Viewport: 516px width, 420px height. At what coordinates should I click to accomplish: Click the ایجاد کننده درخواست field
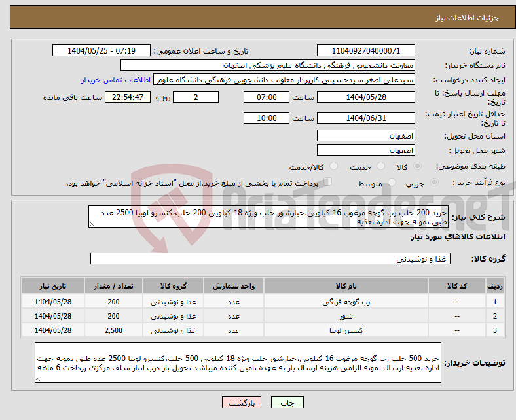point(284,80)
